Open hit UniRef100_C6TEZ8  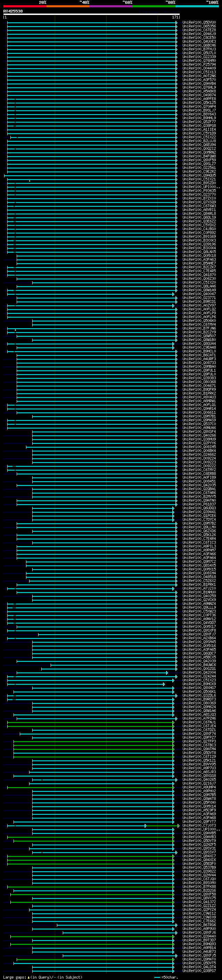tap(199, 30)
